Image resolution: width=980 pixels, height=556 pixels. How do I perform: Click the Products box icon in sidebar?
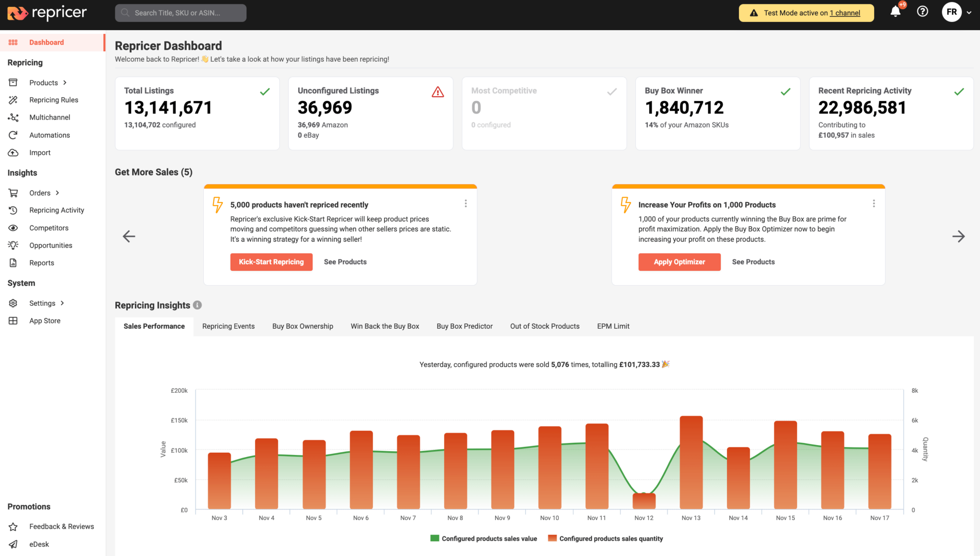pyautogui.click(x=13, y=82)
